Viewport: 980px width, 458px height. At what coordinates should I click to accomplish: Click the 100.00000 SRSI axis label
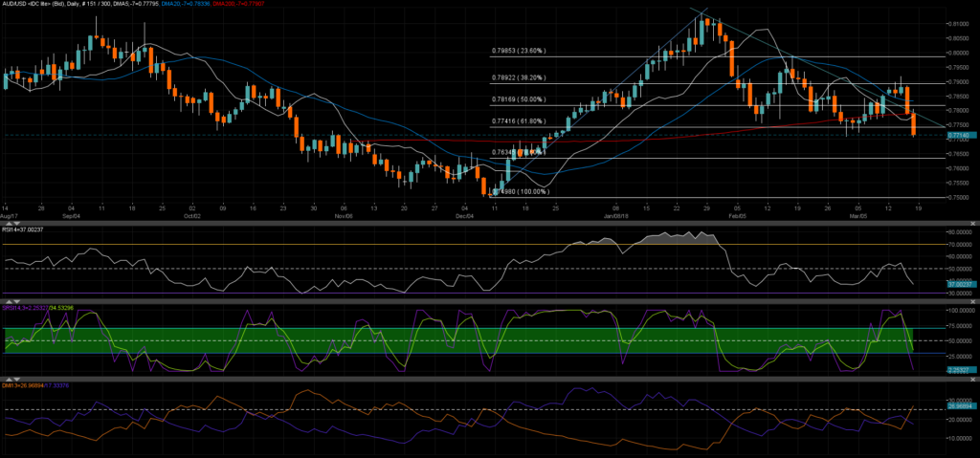[x=962, y=311]
